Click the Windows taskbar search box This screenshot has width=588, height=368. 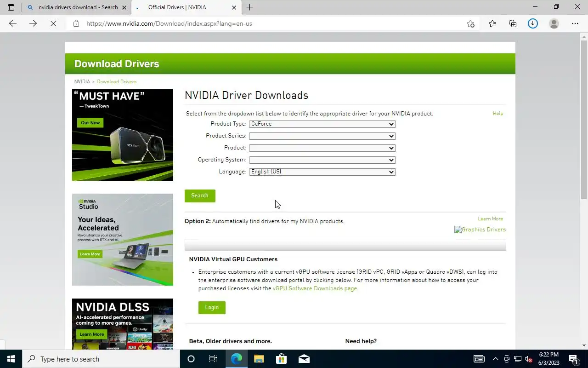click(101, 359)
